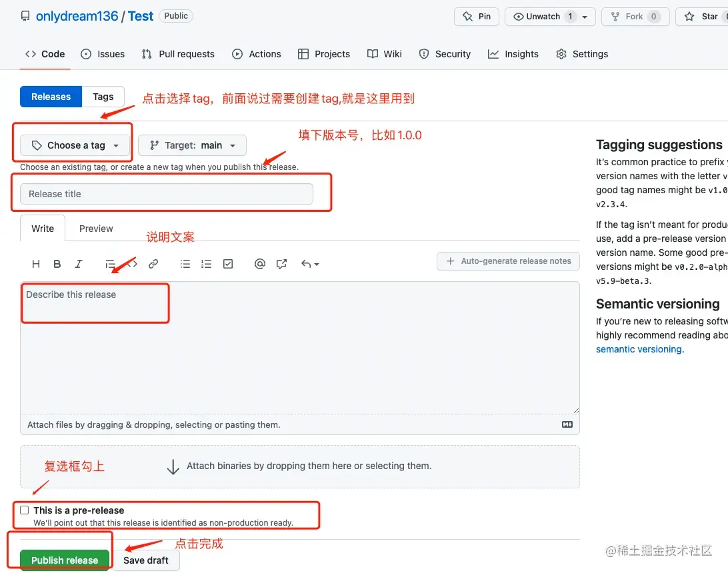Click the download arrow icon for binaries
Viewport: 728px width, 573px height.
pos(173,466)
